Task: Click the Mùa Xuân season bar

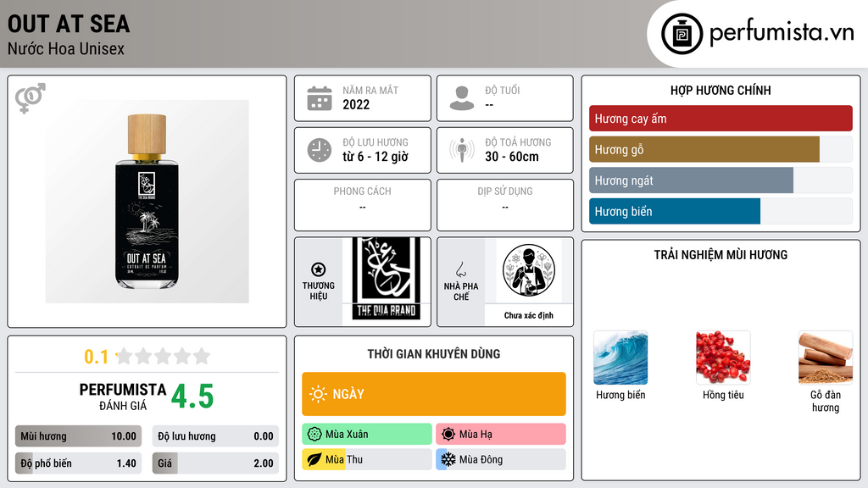Action: pos(367,435)
